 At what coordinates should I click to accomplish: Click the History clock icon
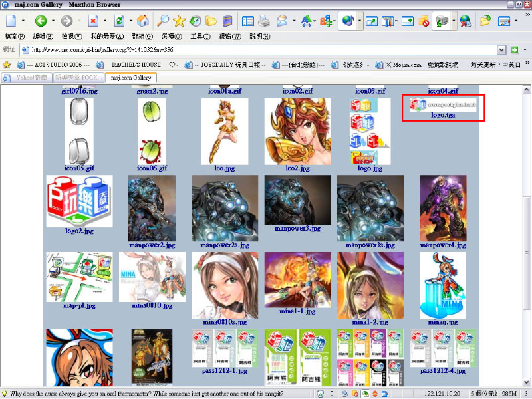[196, 21]
